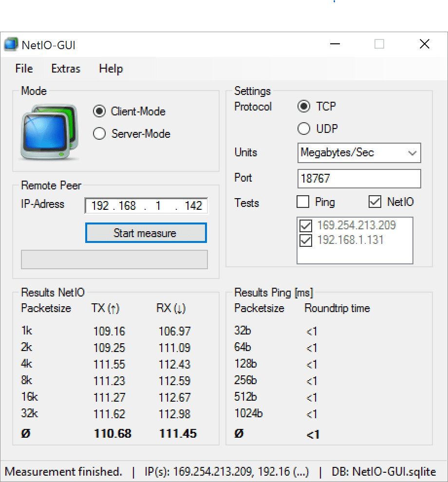Image resolution: width=448 pixels, height=482 pixels.
Task: Click the measurement progress bar
Action: coord(114,260)
